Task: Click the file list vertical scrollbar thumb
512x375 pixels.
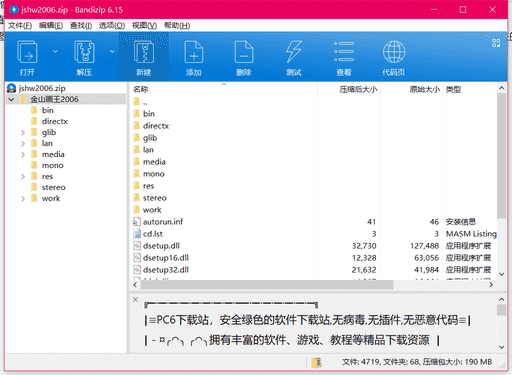Action: click(501, 156)
